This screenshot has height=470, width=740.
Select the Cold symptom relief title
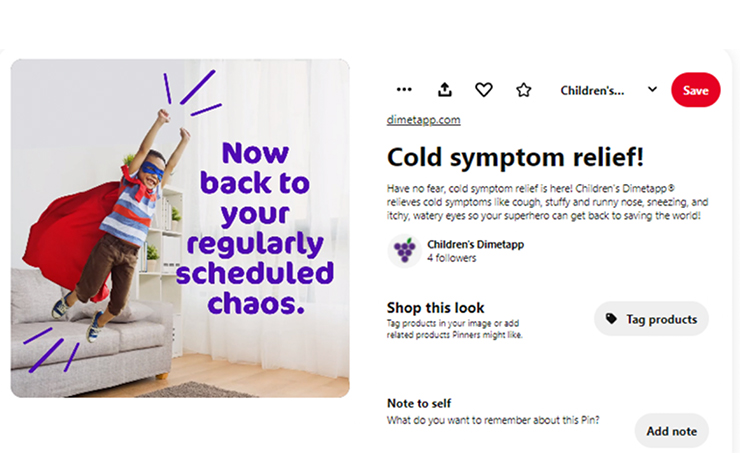(515, 157)
